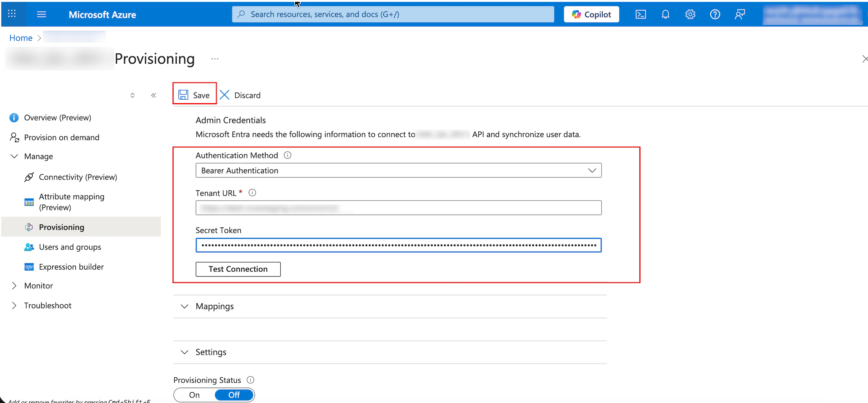This screenshot has width=868, height=403.
Task: Open the feedback icon in header
Action: click(x=740, y=14)
